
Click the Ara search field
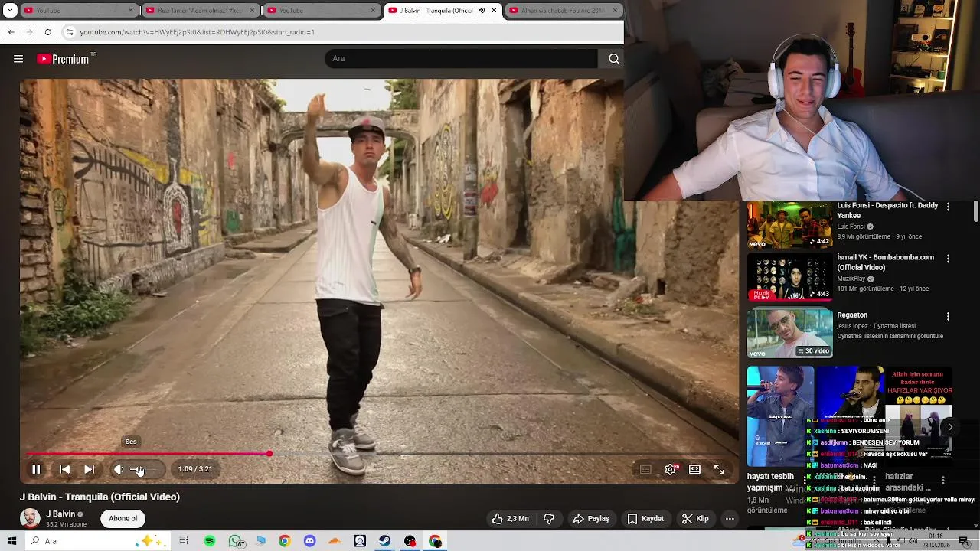461,59
